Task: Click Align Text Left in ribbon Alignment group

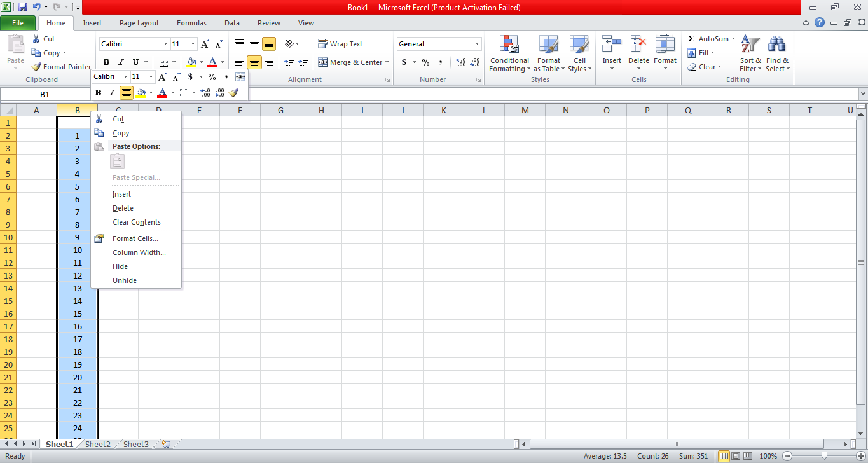Action: tap(240, 62)
